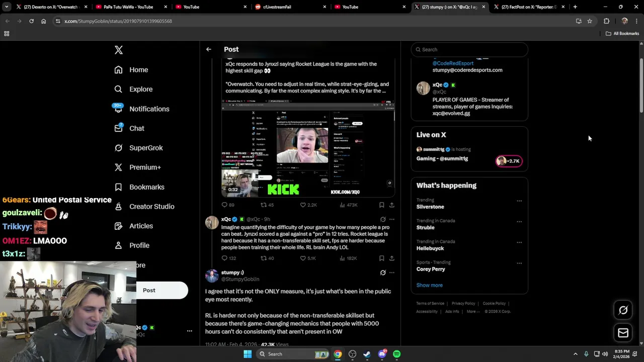Open Struble trending topic
Screen dimensions: 644x362
coord(425,227)
